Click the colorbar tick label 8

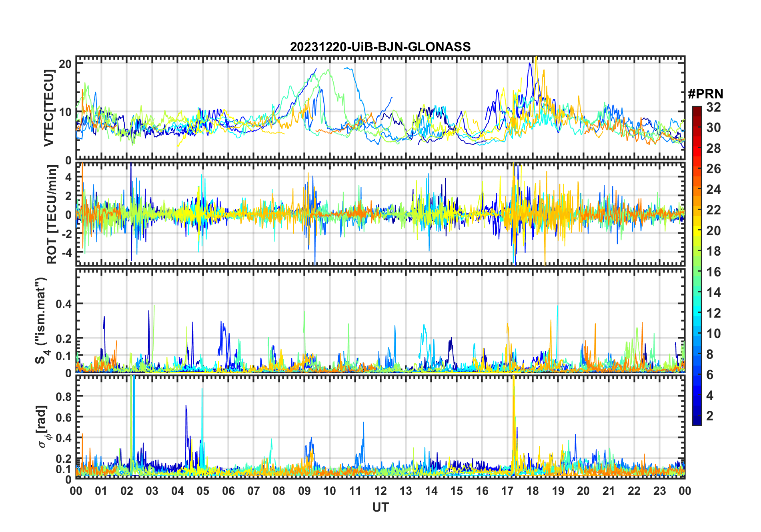(710, 354)
